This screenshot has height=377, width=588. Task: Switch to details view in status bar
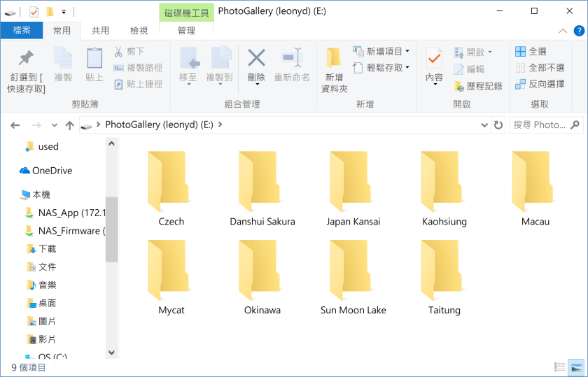click(559, 367)
